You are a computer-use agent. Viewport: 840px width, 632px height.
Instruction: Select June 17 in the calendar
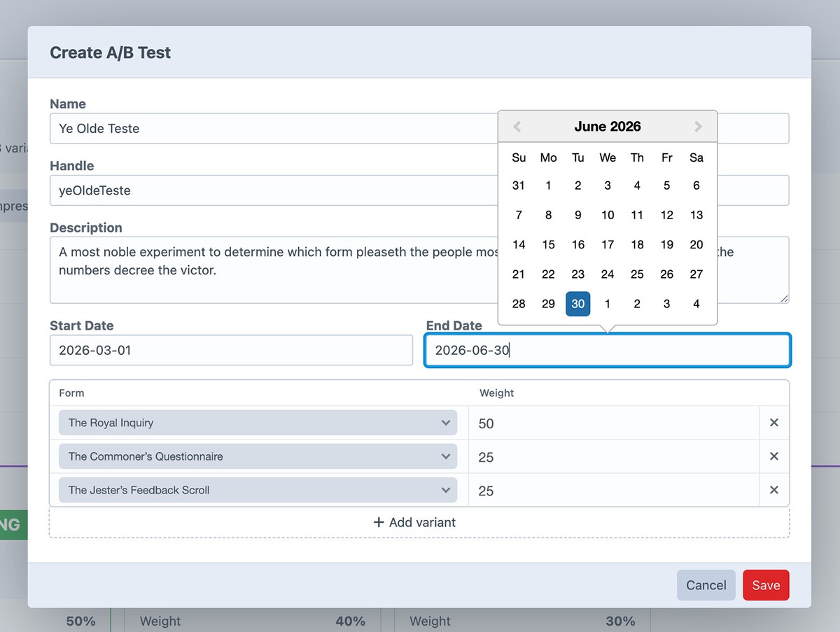[608, 244]
